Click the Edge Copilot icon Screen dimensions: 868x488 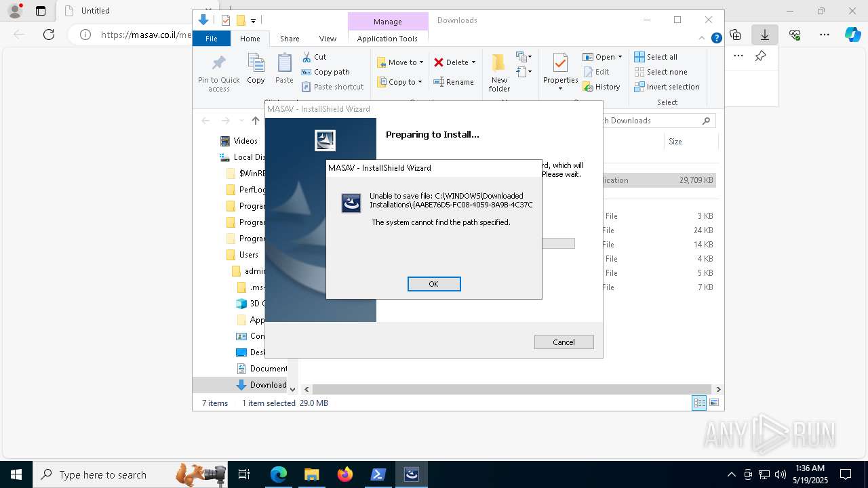click(852, 35)
